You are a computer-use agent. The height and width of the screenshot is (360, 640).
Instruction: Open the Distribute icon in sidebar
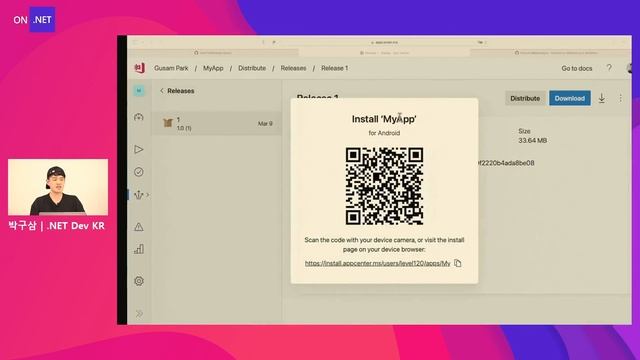[139, 195]
